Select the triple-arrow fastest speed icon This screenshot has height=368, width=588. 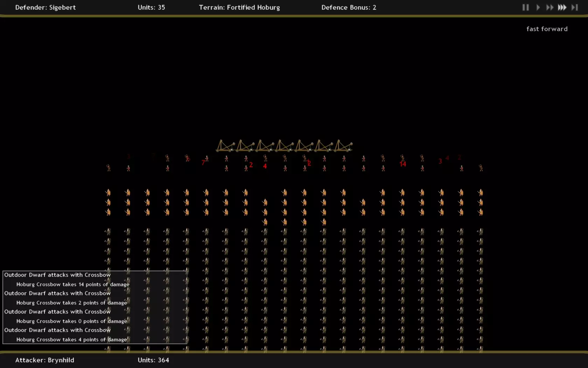pos(562,7)
